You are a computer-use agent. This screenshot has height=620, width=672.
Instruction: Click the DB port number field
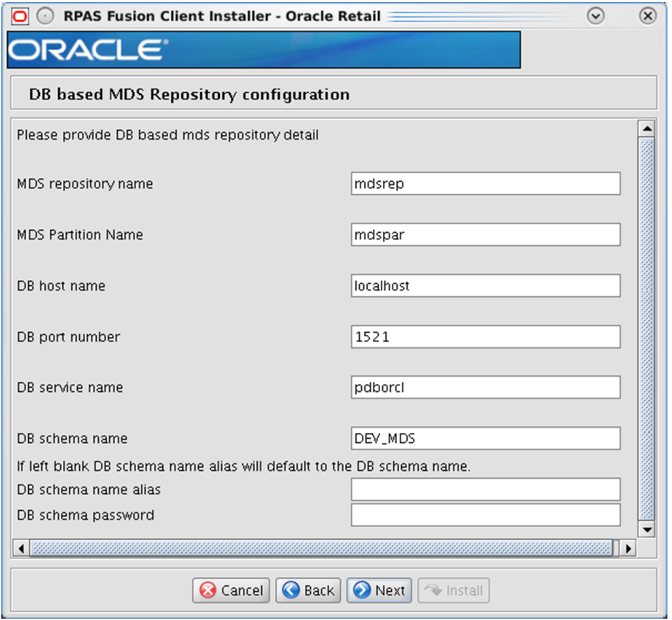486,337
